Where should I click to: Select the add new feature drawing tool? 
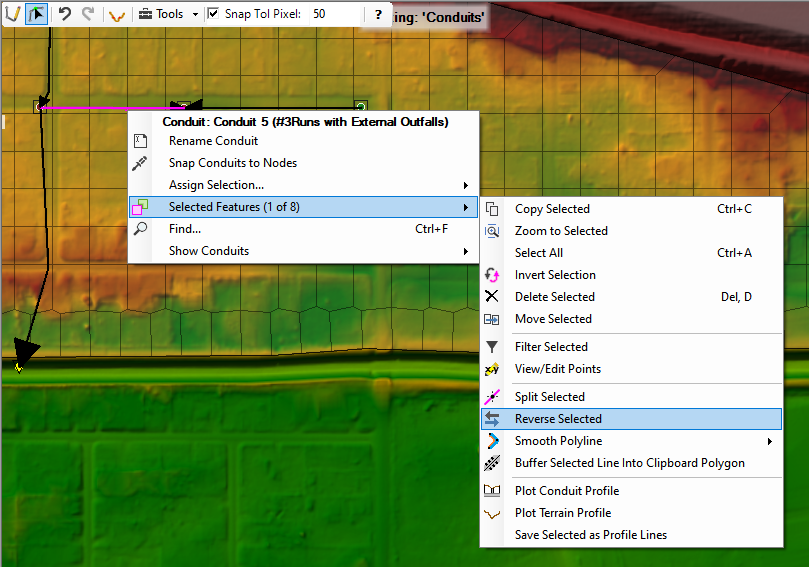(13, 14)
